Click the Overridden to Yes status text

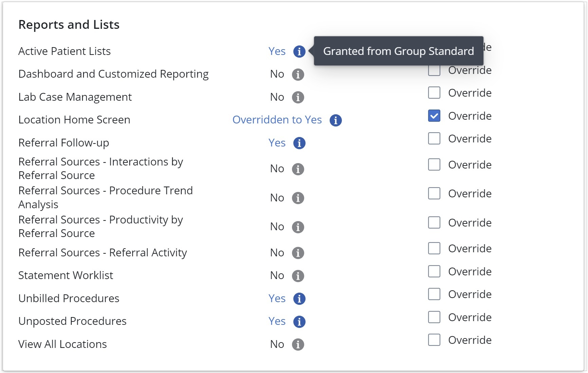click(x=277, y=120)
